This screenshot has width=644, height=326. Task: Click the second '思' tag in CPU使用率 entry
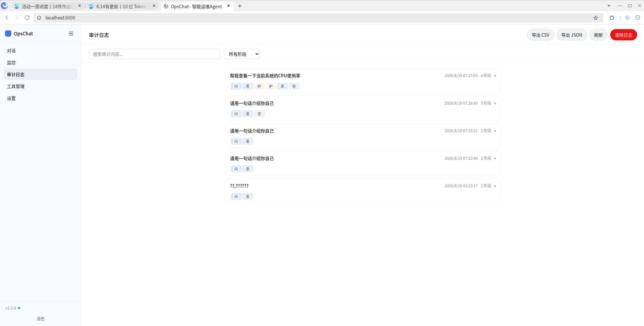point(282,86)
